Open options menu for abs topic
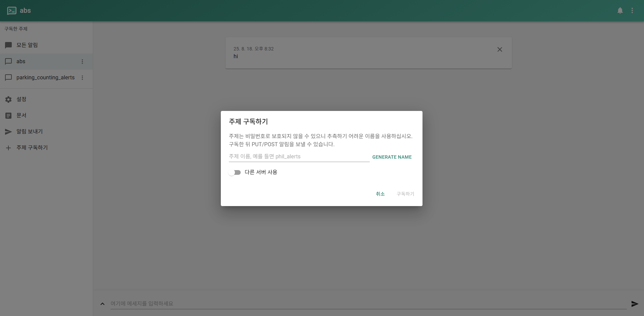The width and height of the screenshot is (644, 316). [x=82, y=62]
